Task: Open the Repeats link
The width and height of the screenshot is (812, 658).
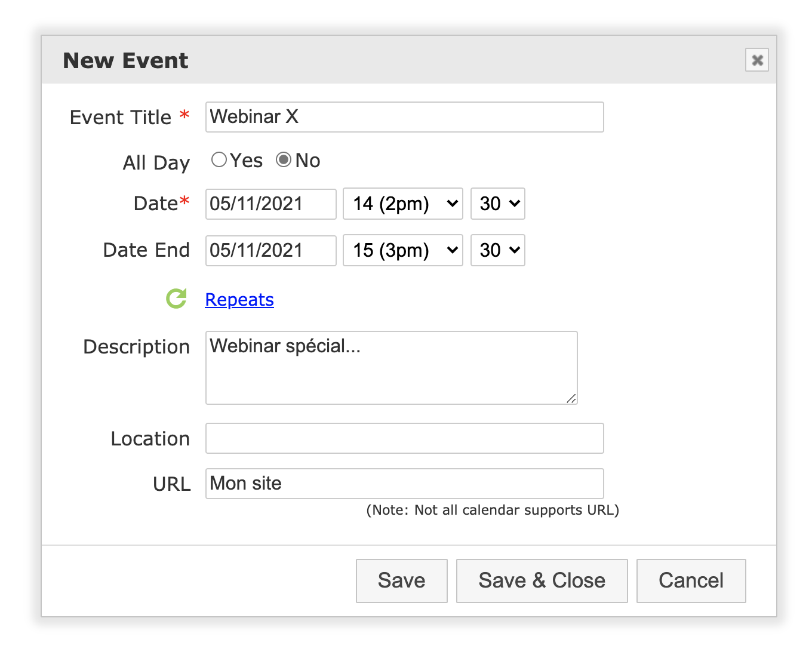Action: click(x=239, y=299)
